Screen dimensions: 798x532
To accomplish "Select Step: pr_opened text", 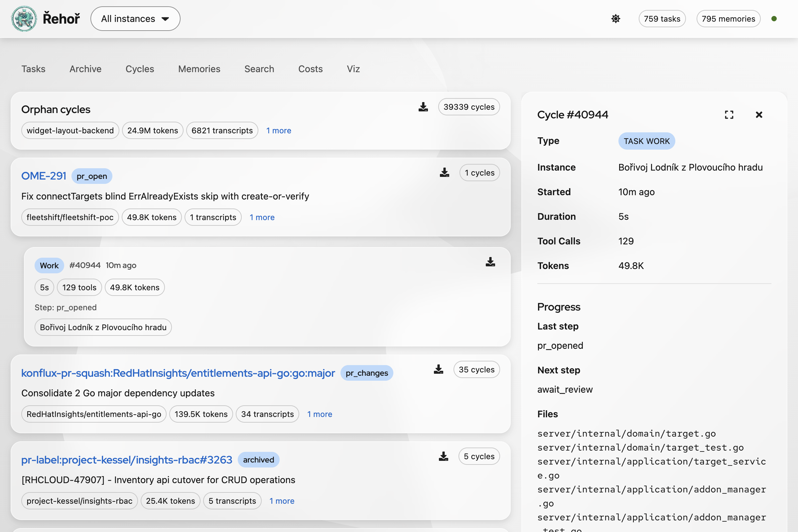I will pyautogui.click(x=66, y=307).
